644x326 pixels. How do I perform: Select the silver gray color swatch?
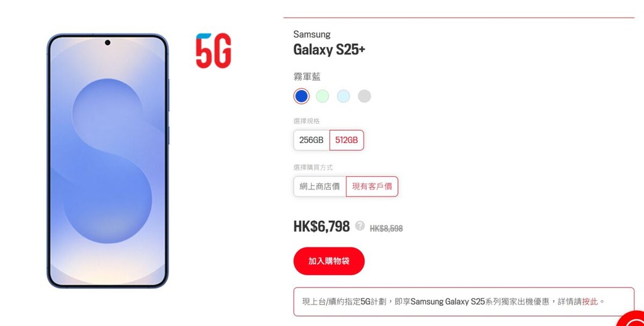364,96
